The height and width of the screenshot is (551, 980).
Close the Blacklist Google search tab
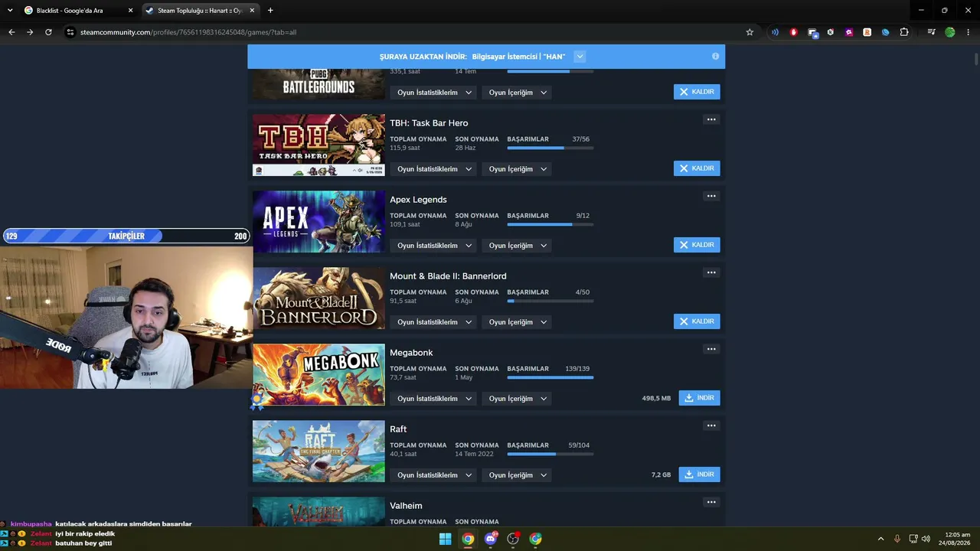pyautogui.click(x=130, y=11)
